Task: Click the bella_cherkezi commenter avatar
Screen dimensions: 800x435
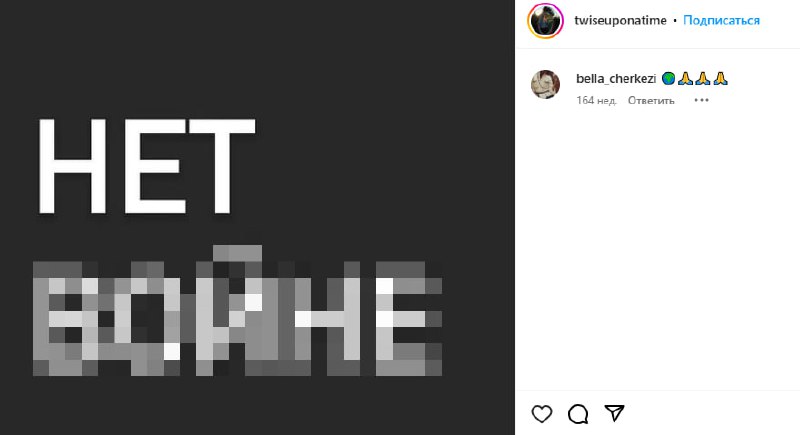Action: [545, 84]
